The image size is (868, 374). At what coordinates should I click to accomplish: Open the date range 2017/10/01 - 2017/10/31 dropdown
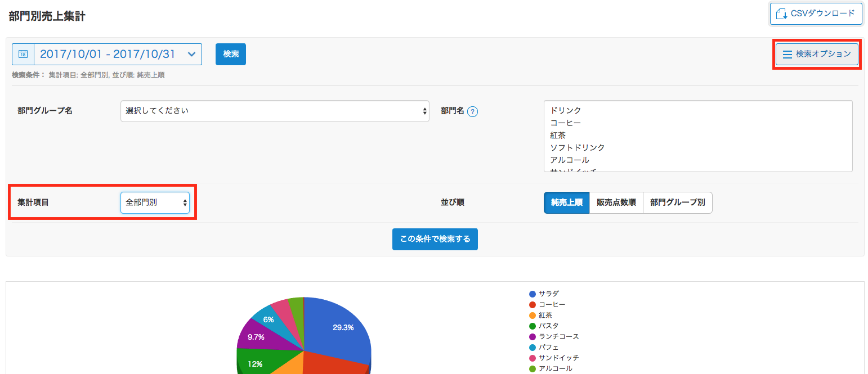point(118,54)
